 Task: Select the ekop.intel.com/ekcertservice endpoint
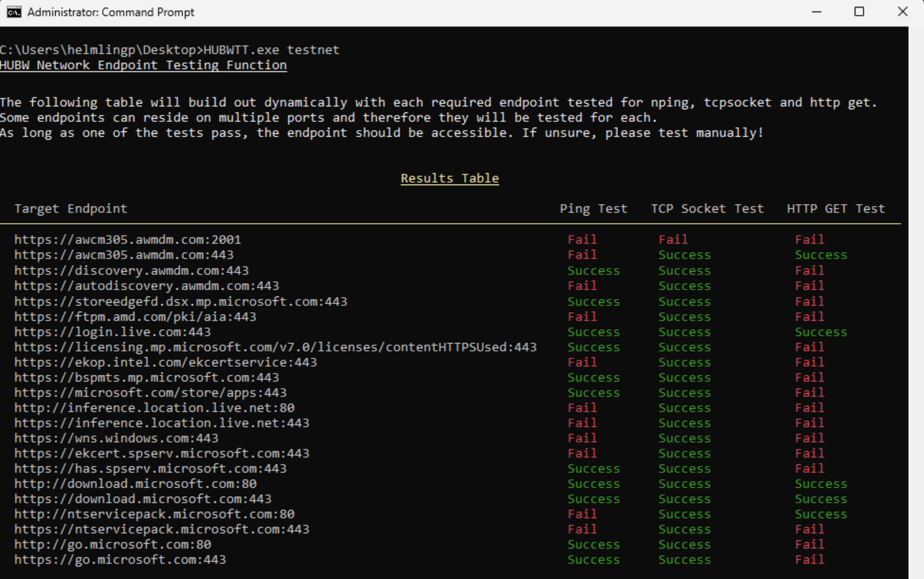[165, 362]
